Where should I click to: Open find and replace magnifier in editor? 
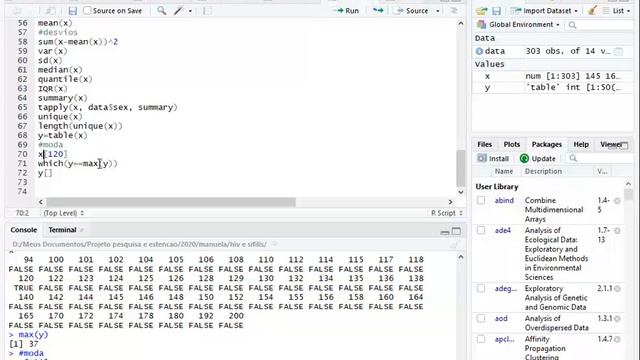point(162,11)
